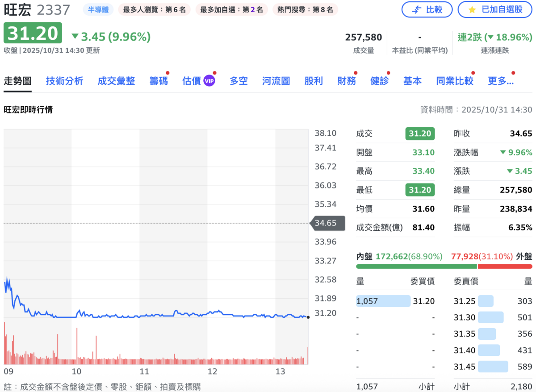Click the 最多人瀏覽：第6名 ranking tag
536x392 pixels.
coord(155,9)
